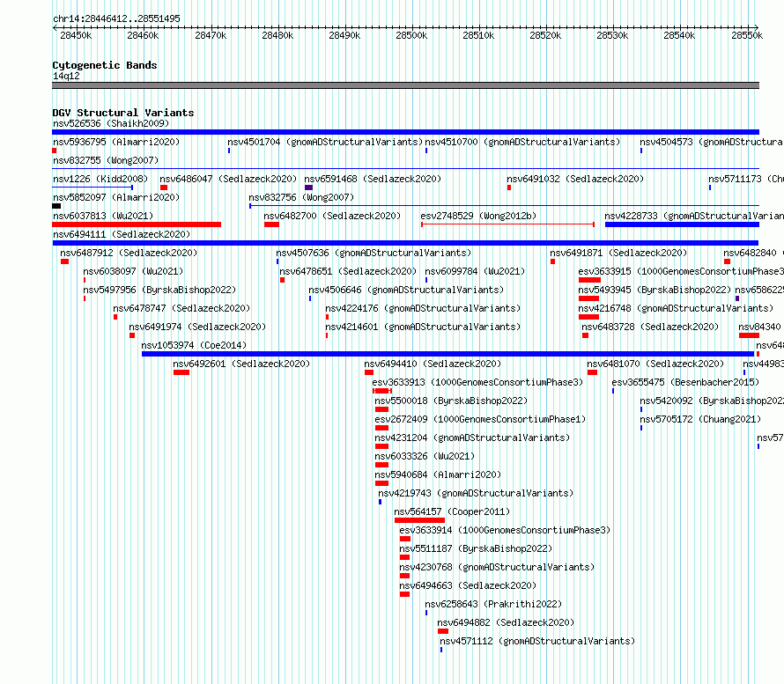The width and height of the screenshot is (784, 684).
Task: Click the chr14:28446412..28551495 region label
Action: pyautogui.click(x=116, y=18)
